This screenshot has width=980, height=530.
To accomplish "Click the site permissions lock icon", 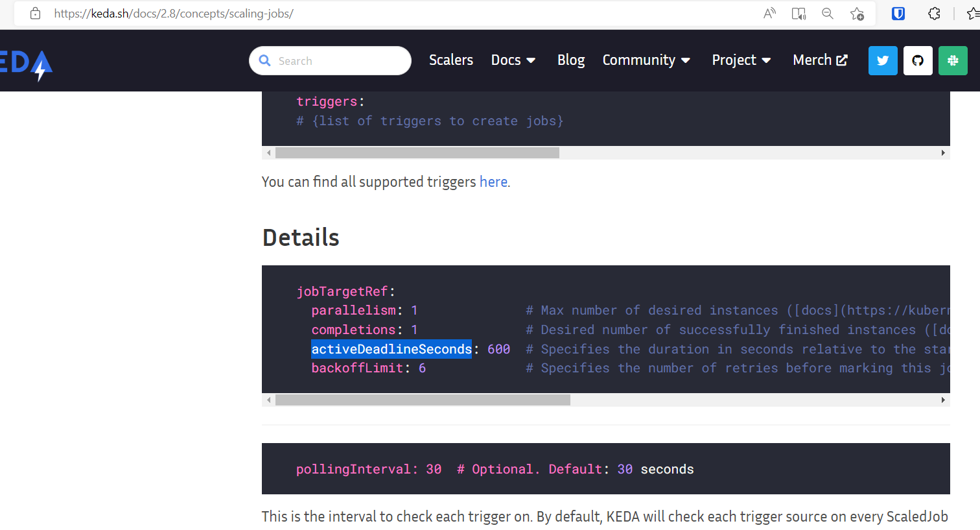I will [35, 13].
